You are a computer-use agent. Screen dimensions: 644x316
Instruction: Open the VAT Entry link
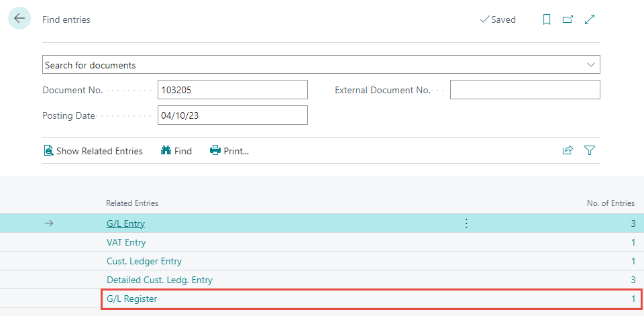click(x=126, y=242)
